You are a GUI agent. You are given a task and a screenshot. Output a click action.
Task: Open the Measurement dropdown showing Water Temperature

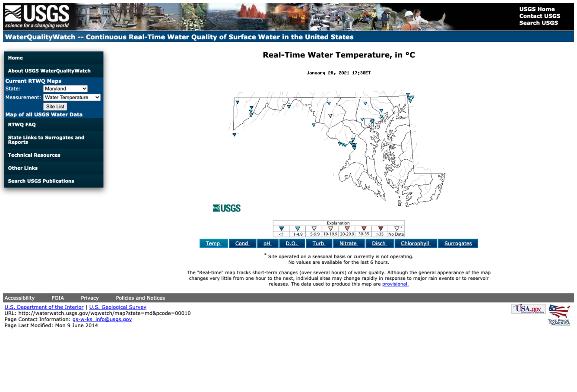(72, 97)
